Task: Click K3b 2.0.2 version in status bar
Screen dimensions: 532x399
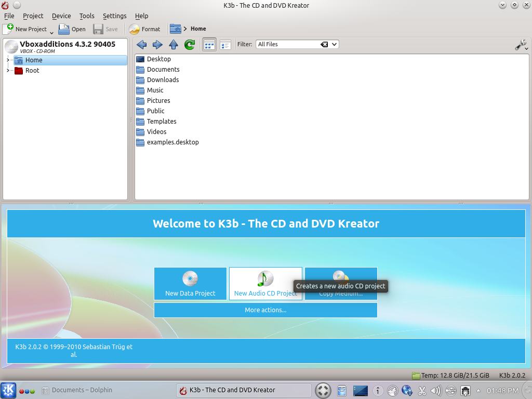Action: click(512, 375)
